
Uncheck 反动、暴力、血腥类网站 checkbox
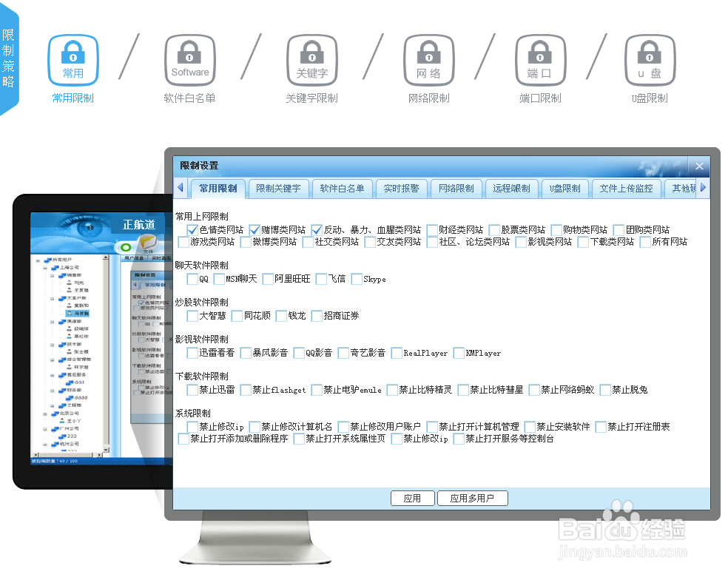(317, 230)
